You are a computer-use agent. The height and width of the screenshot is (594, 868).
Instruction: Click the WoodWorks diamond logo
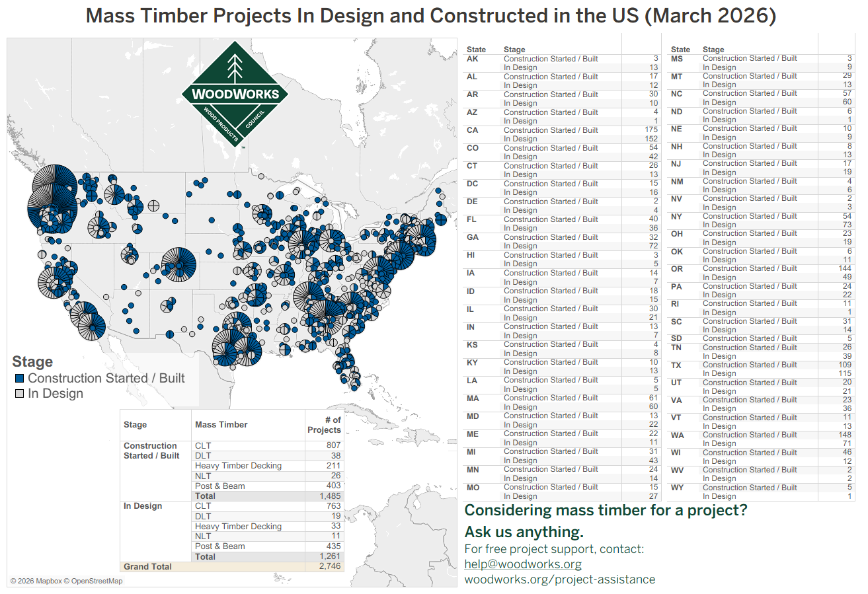(235, 93)
